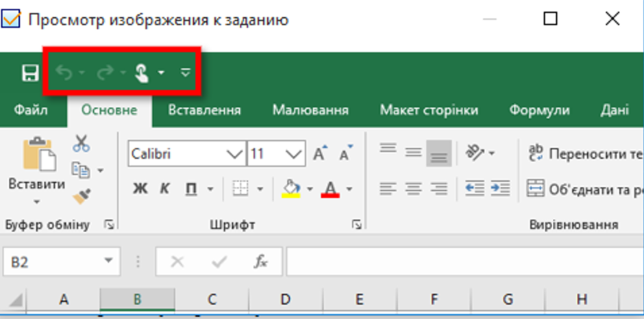This screenshot has width=644, height=319.
Task: Click the Save floppy disk icon
Action: click(x=30, y=73)
